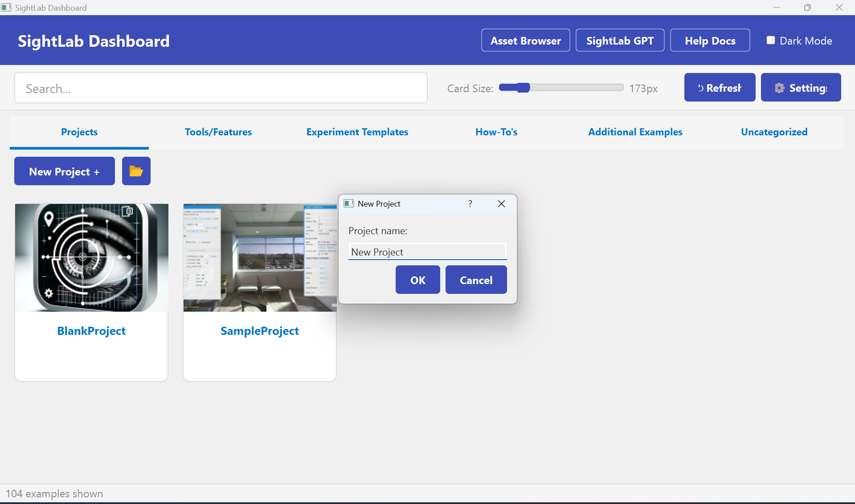855x504 pixels.
Task: Open the Asset Browser
Action: coord(525,41)
